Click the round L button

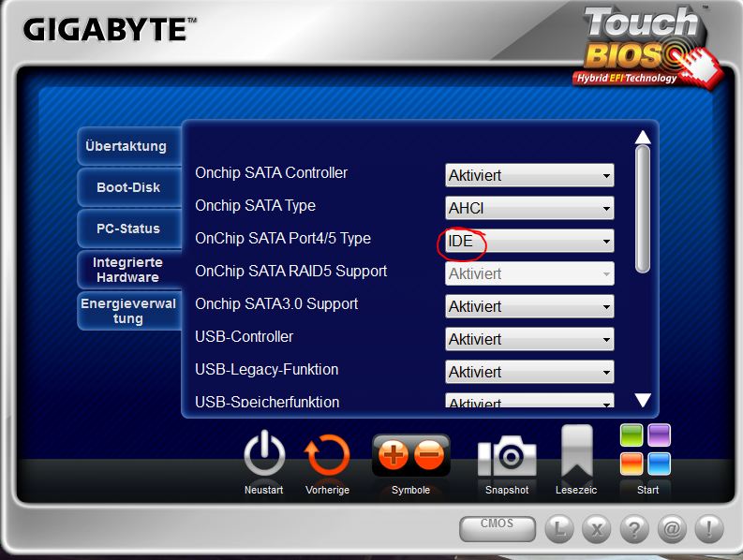(559, 528)
